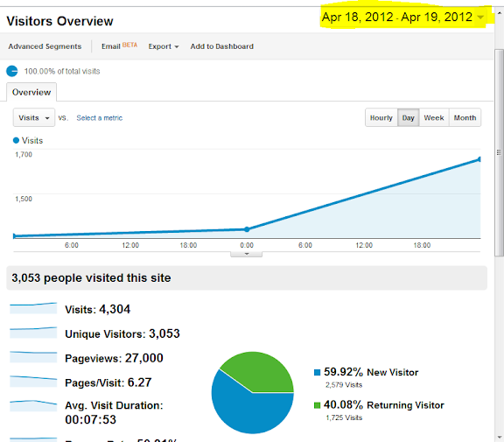
Task: Select the Day graph interval
Action: [x=409, y=117]
